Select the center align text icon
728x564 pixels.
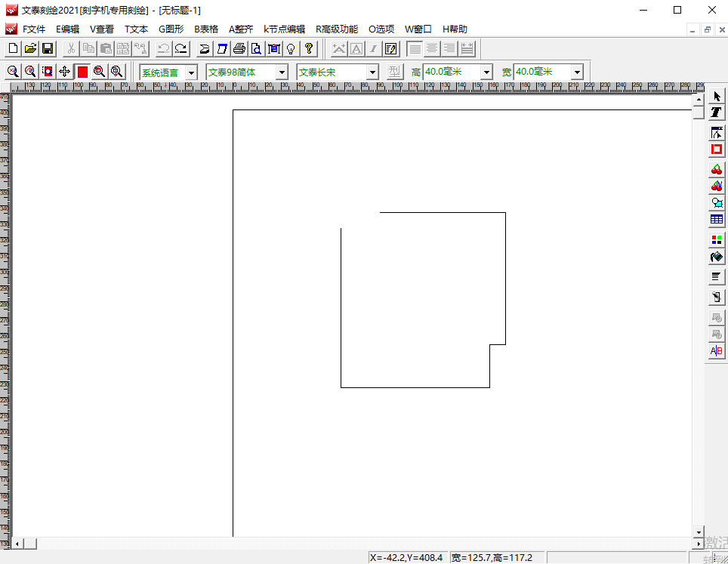(432, 48)
